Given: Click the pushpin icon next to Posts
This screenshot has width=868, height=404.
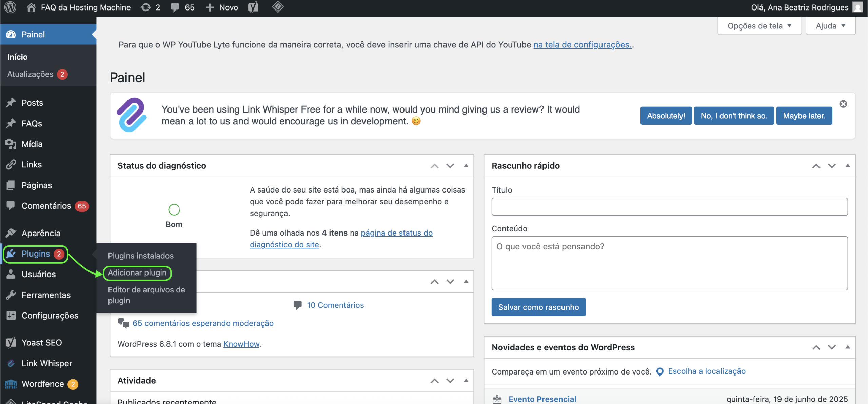Looking at the screenshot, I should coord(11,103).
